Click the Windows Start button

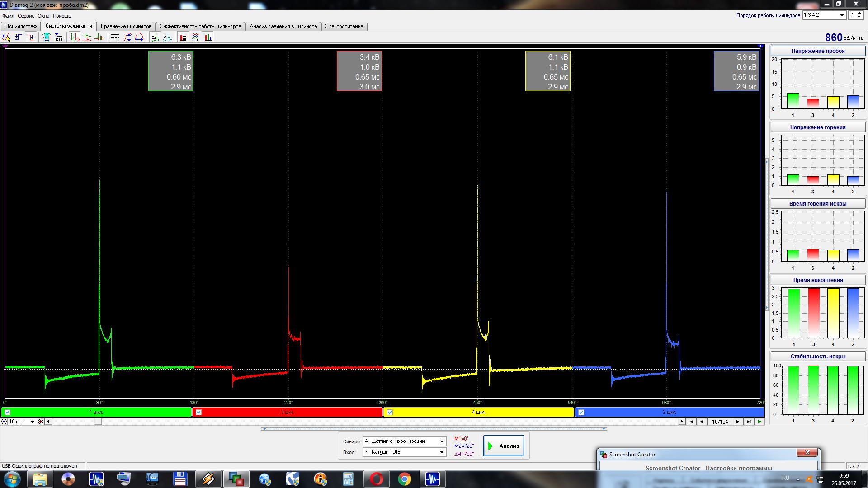[12, 479]
